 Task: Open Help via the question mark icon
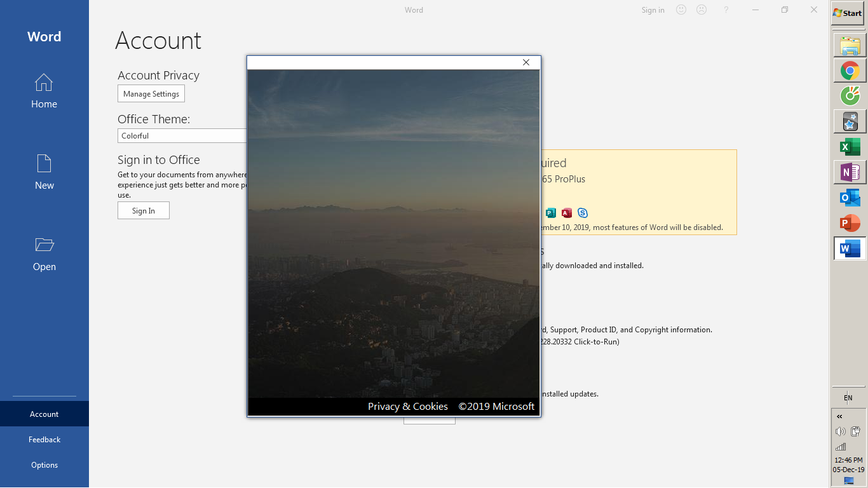tap(726, 10)
